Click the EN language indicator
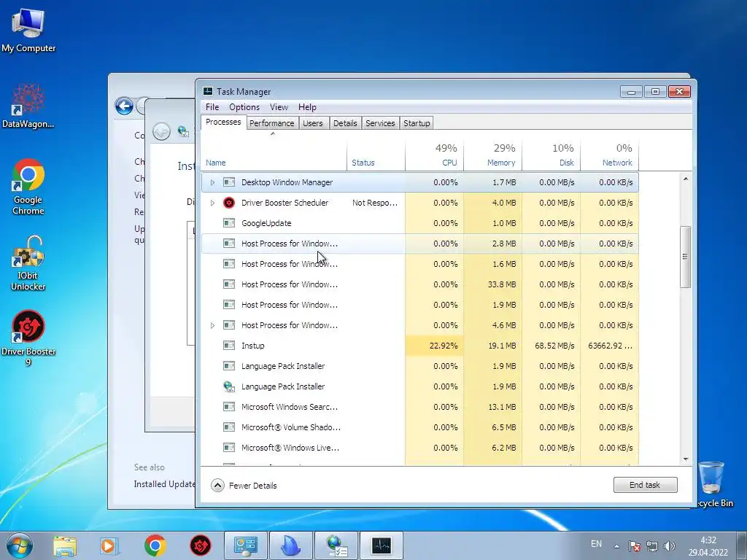The width and height of the screenshot is (747, 560). click(x=596, y=544)
